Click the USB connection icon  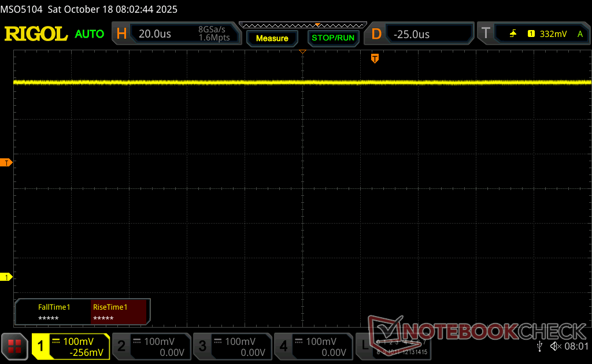[x=539, y=346]
